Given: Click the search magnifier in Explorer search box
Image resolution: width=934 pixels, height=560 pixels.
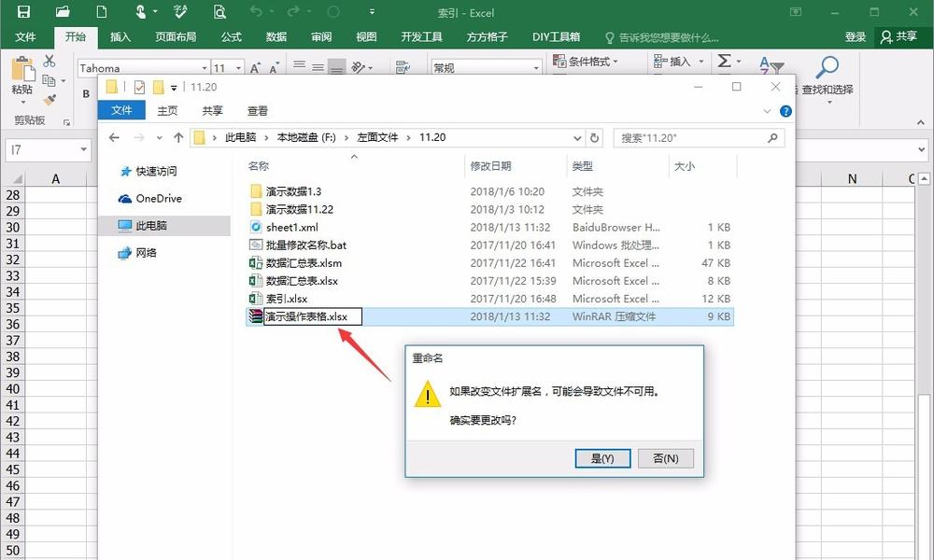Looking at the screenshot, I should pyautogui.click(x=772, y=138).
